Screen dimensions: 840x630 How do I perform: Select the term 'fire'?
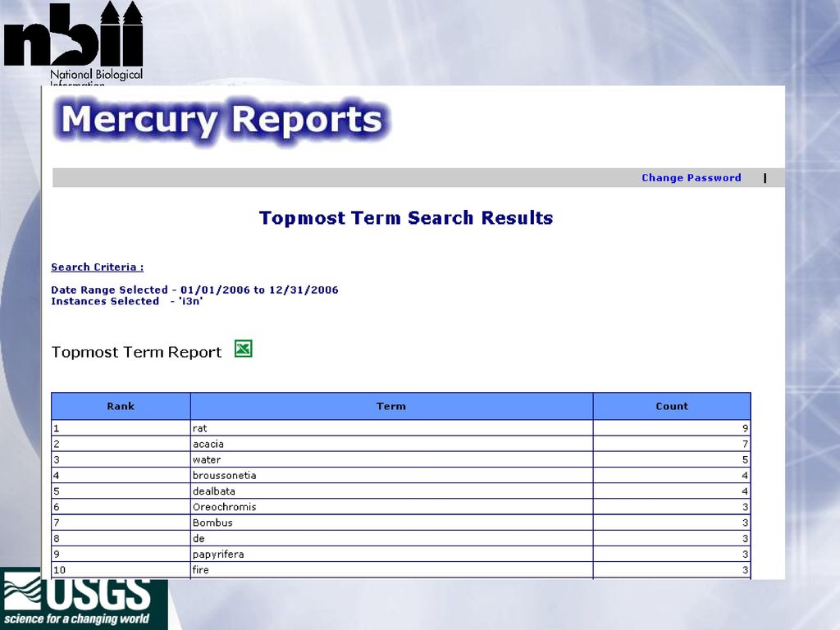200,570
